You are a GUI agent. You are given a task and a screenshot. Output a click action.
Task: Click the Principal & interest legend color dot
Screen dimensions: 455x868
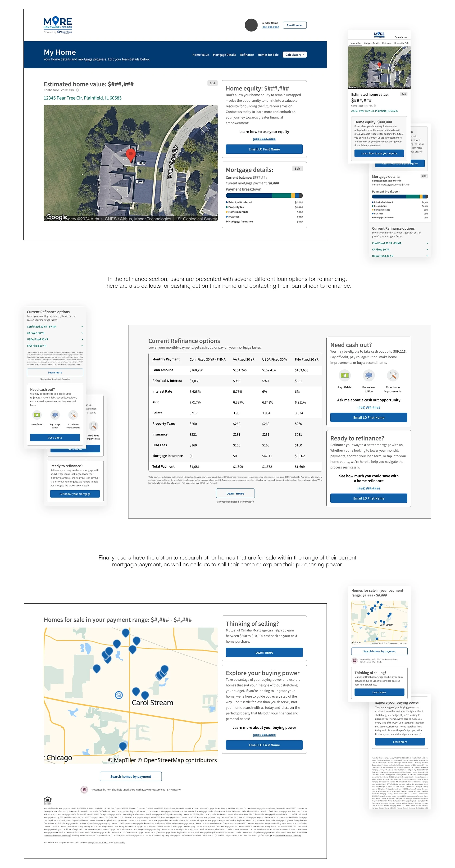coord(227,202)
